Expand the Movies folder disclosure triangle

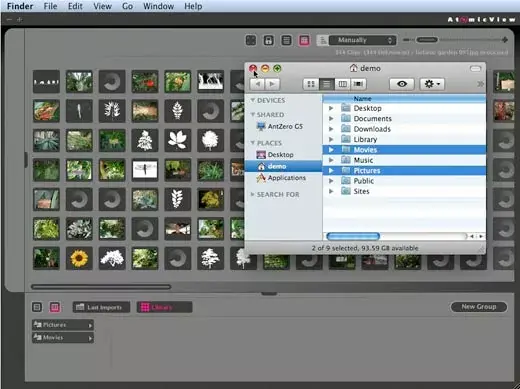click(331, 150)
